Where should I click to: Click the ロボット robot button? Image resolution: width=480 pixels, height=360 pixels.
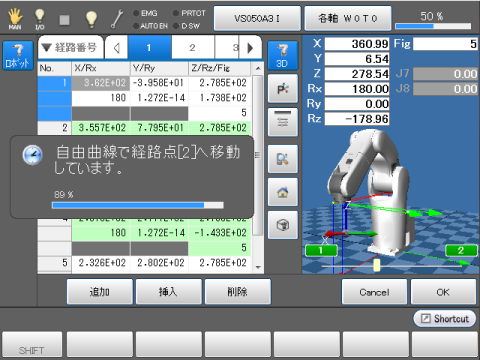(18, 55)
